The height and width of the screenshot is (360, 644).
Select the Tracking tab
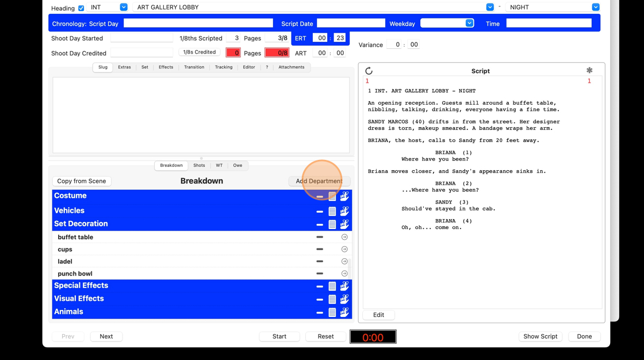(224, 67)
